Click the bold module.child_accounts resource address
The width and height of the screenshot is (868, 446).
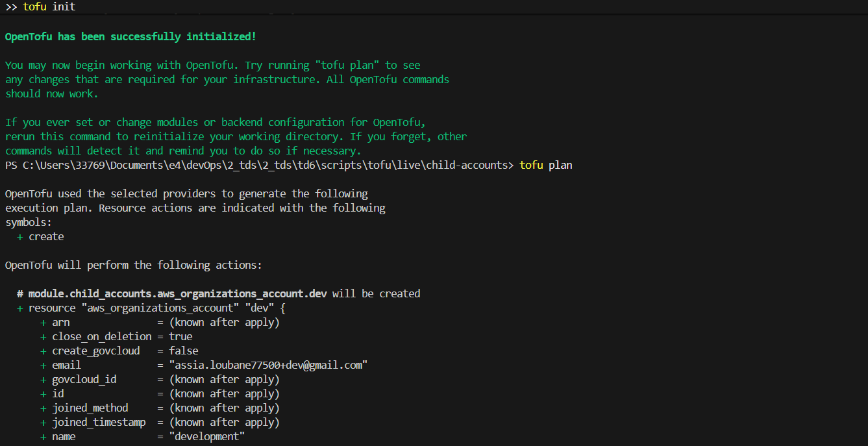click(x=177, y=293)
